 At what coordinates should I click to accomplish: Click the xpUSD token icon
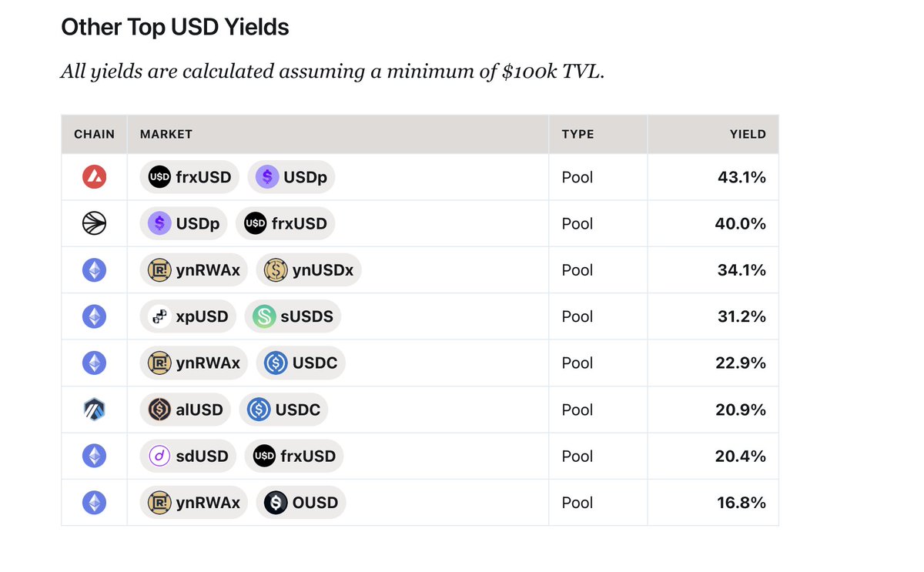pyautogui.click(x=160, y=316)
